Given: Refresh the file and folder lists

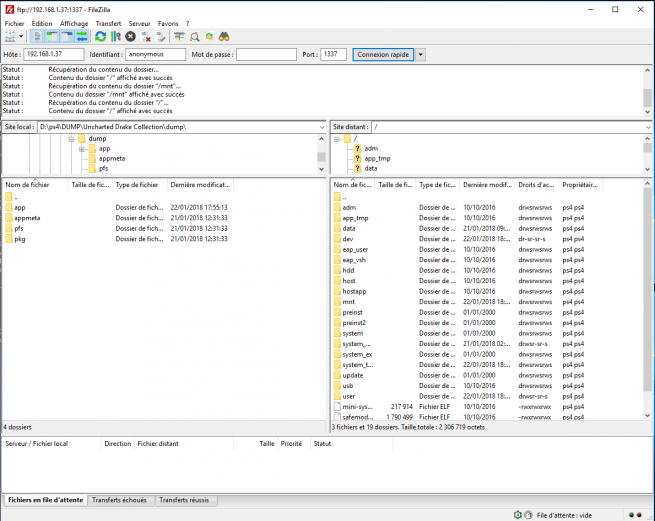Looking at the screenshot, I should tap(100, 37).
